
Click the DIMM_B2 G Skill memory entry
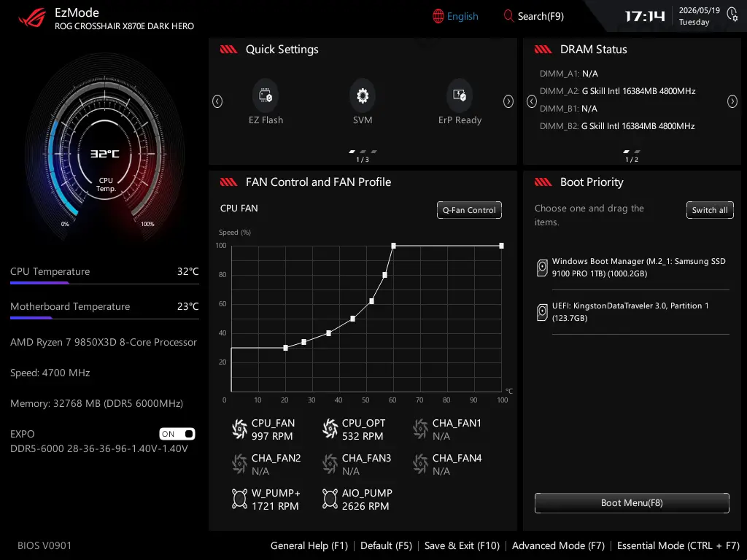click(617, 126)
